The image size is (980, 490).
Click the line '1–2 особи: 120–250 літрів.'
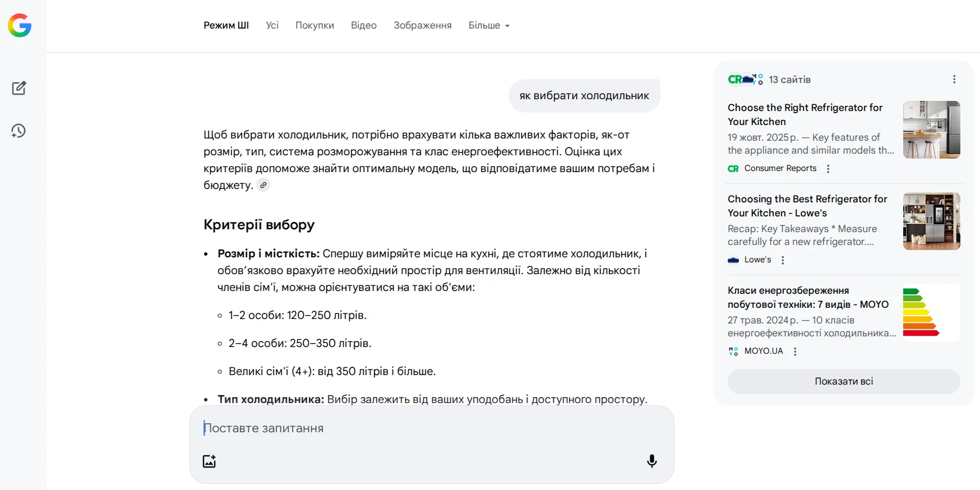click(298, 315)
